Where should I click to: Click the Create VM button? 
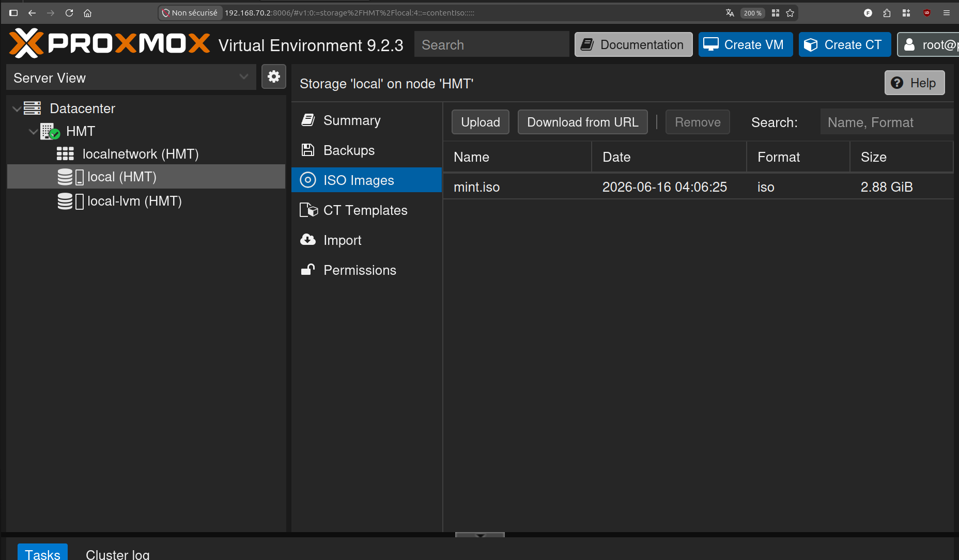(x=746, y=44)
